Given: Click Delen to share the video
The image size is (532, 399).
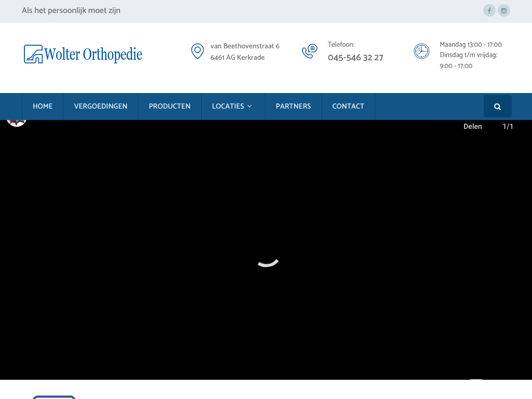Looking at the screenshot, I should pos(472,126).
